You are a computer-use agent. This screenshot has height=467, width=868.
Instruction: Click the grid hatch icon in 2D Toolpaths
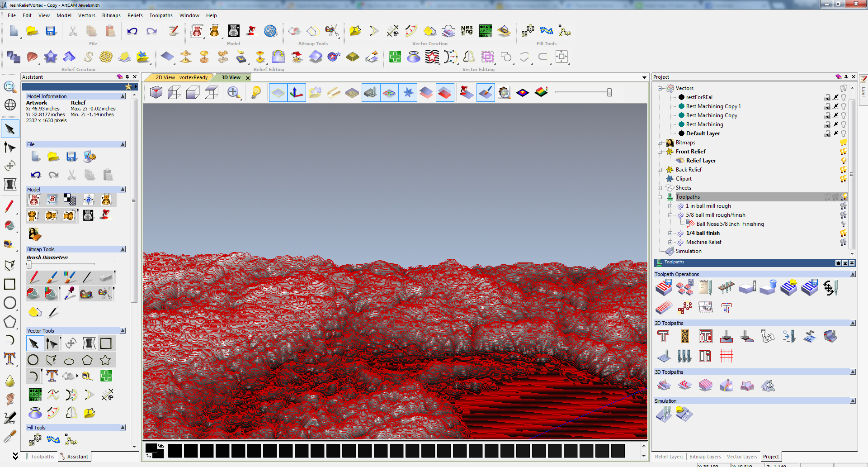[726, 357]
